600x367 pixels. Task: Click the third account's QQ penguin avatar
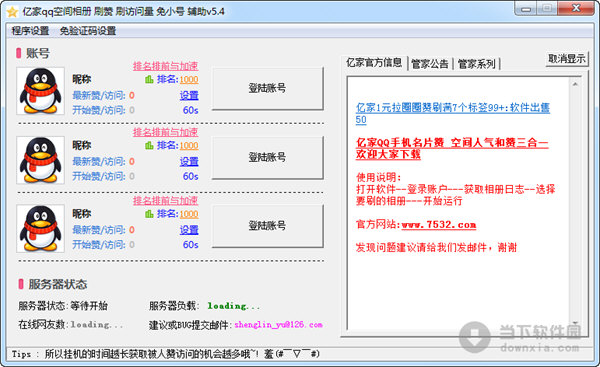(x=40, y=229)
